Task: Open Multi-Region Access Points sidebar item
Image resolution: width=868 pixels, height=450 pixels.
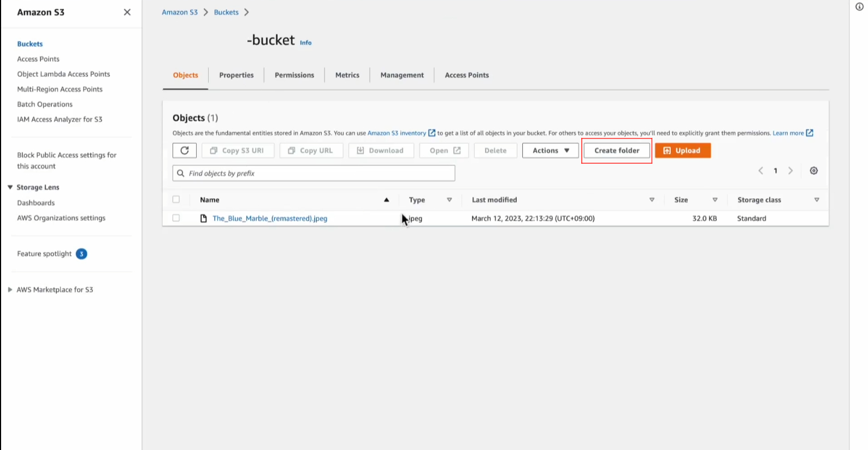Action: [60, 89]
